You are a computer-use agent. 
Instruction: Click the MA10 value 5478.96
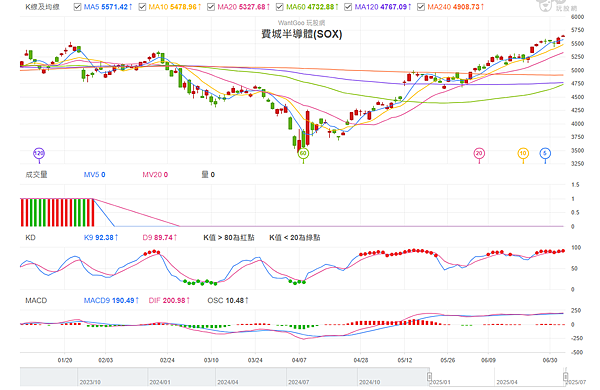(183, 7)
